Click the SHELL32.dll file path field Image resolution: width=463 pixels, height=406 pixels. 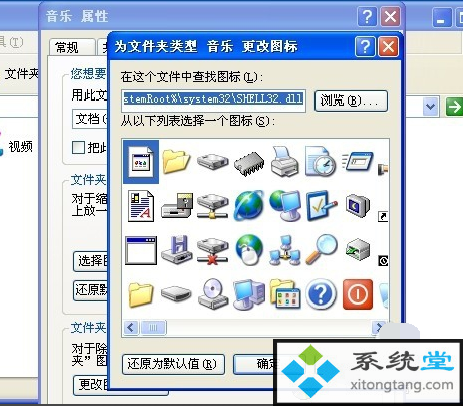click(x=214, y=99)
